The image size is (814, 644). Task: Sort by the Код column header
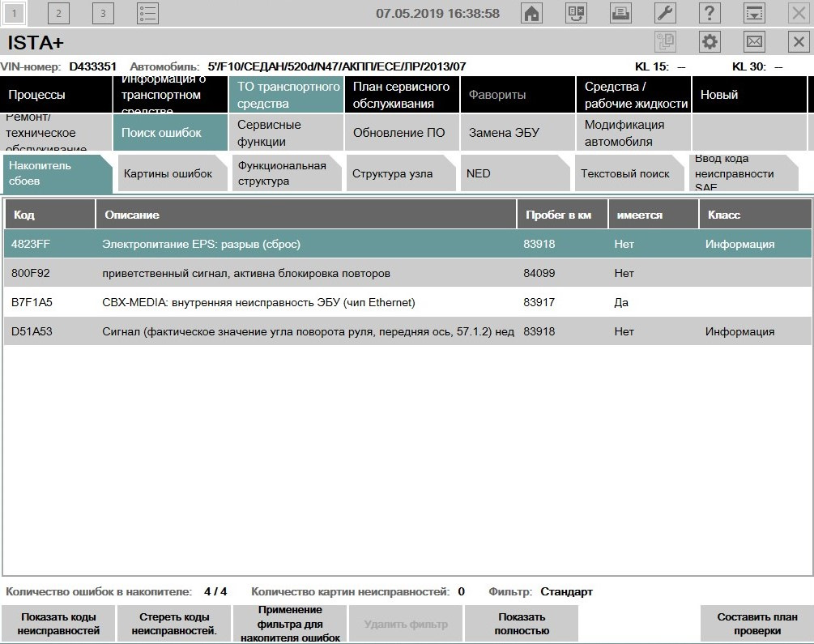(x=50, y=215)
